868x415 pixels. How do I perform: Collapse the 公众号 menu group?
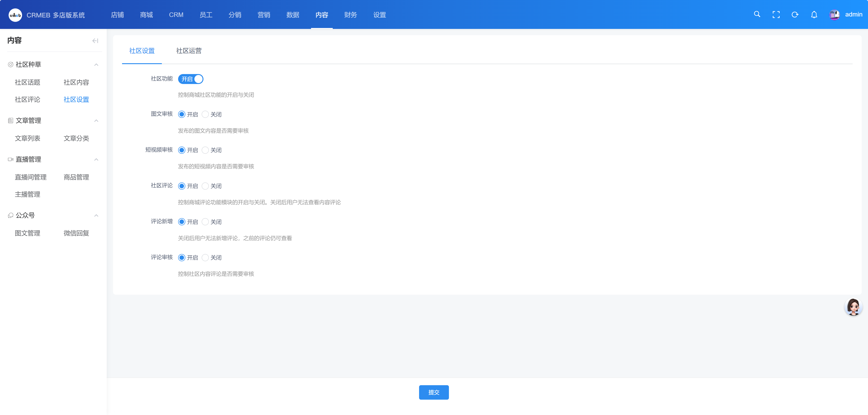pyautogui.click(x=96, y=215)
